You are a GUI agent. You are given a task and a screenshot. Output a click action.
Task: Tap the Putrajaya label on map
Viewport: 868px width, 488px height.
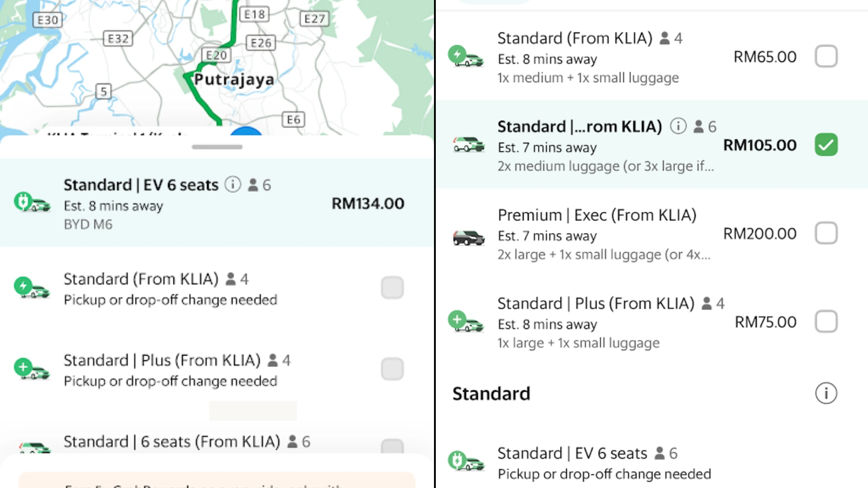point(234,79)
